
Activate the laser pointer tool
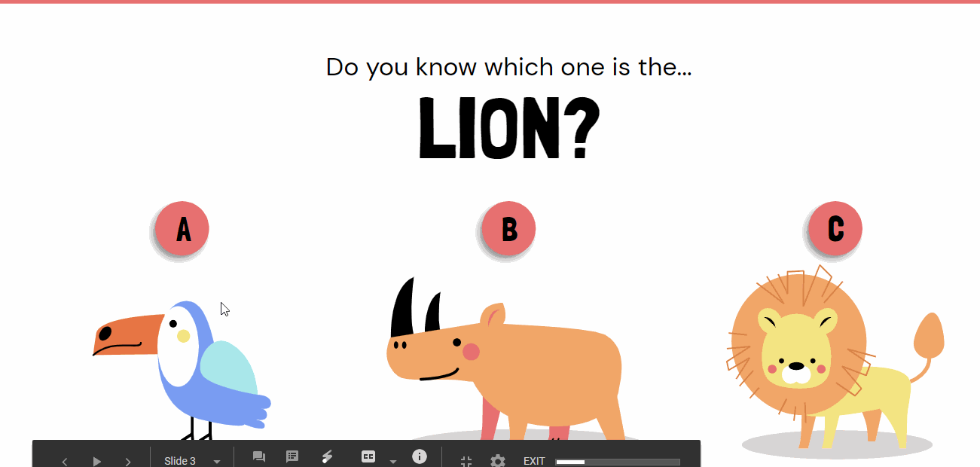point(327,456)
